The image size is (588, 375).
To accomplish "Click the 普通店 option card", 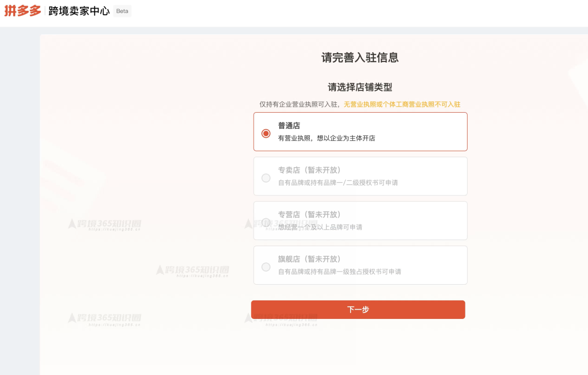I will pyautogui.click(x=359, y=131).
